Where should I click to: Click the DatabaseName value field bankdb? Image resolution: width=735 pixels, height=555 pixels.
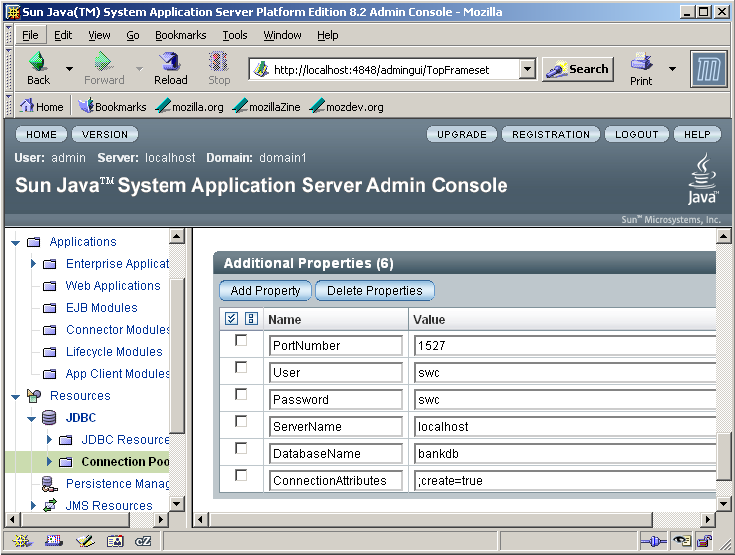click(564, 453)
